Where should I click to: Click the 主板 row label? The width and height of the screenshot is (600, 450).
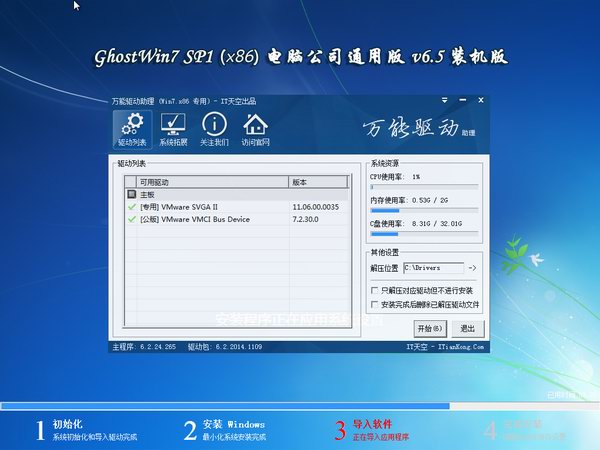(147, 194)
